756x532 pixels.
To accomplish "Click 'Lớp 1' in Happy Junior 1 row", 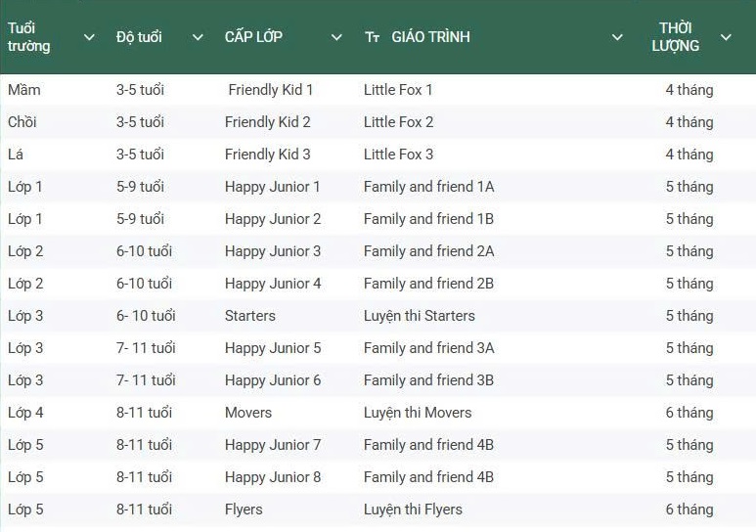I will [25, 187].
